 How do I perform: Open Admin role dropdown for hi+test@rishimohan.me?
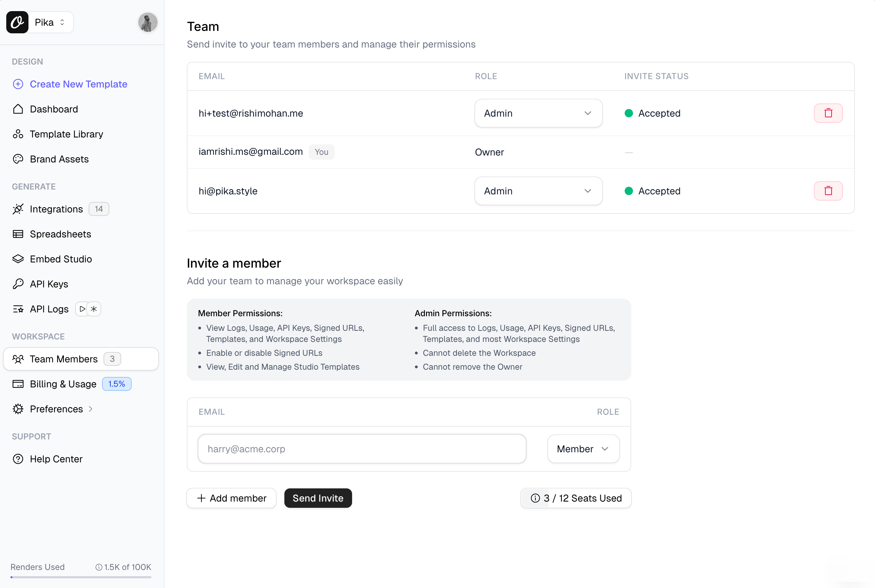pos(538,113)
